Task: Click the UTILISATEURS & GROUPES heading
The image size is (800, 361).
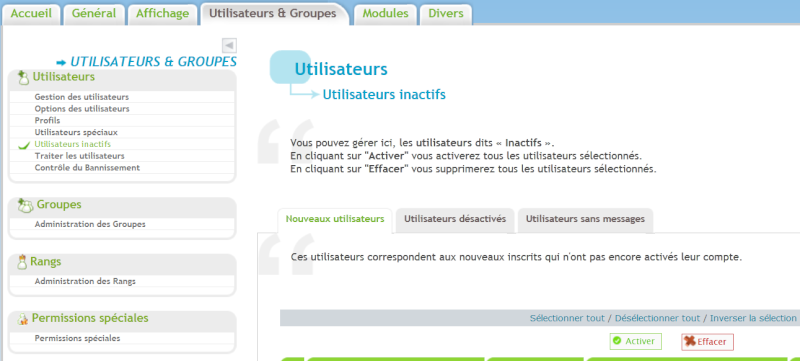Action: click(x=153, y=62)
